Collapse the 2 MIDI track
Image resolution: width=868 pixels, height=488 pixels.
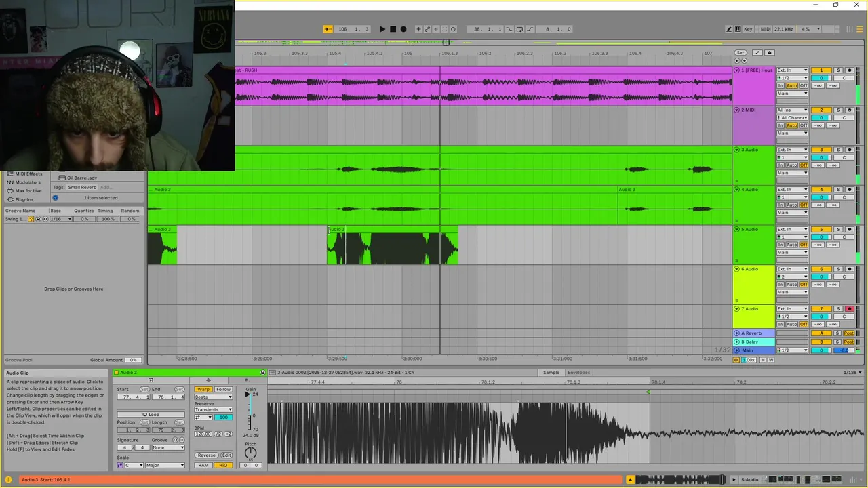click(737, 110)
